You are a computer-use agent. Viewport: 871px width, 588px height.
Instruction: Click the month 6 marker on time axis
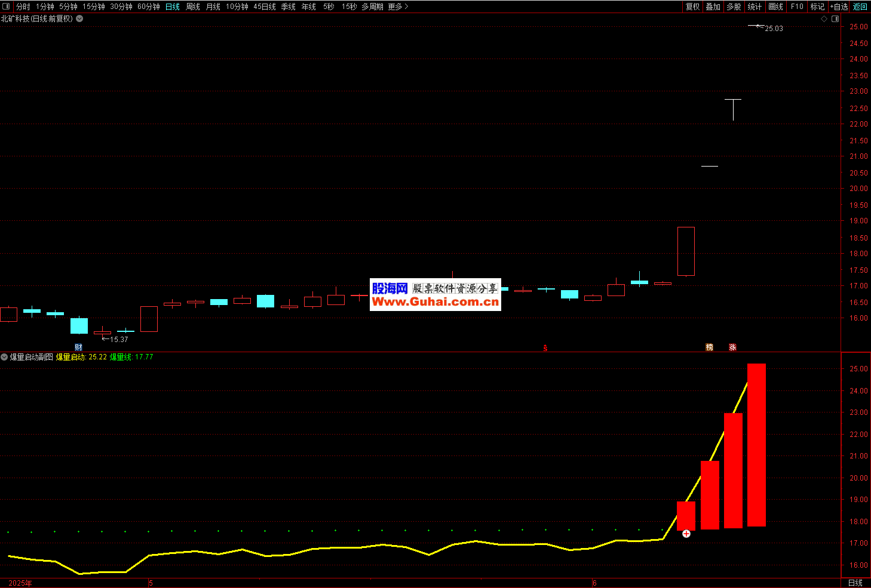point(595,583)
